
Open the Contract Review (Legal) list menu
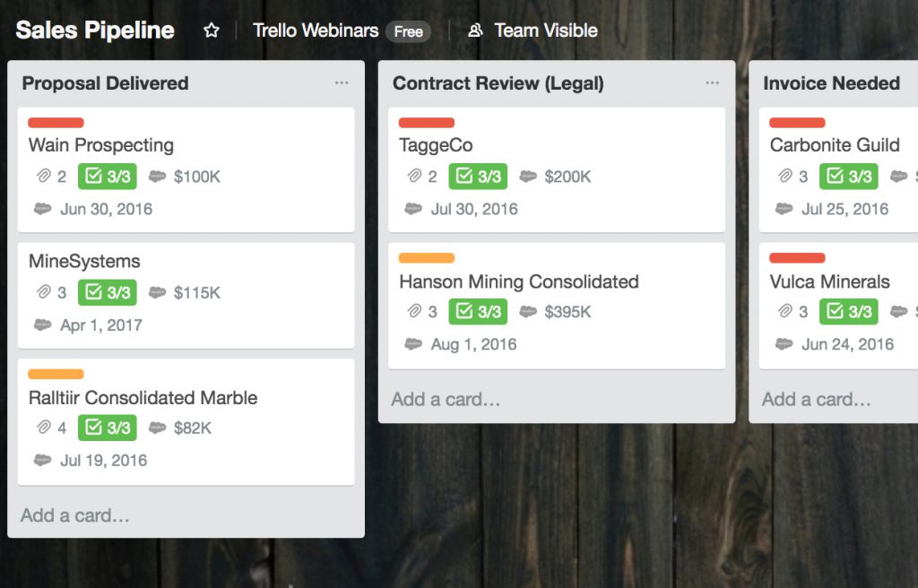(x=712, y=83)
